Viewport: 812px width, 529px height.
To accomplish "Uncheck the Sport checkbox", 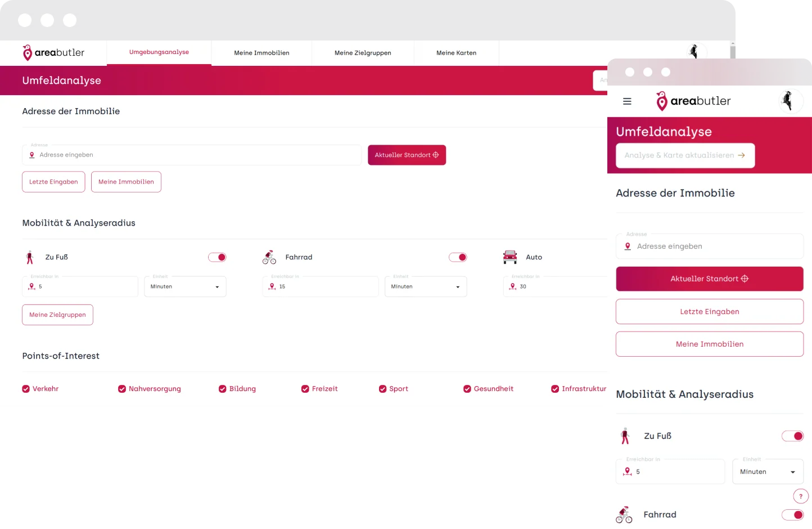I will pyautogui.click(x=382, y=389).
